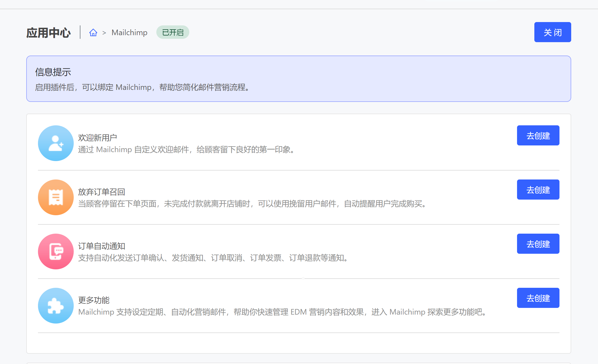Click the home icon in breadcrumb
The height and width of the screenshot is (364, 598).
pos(93,33)
